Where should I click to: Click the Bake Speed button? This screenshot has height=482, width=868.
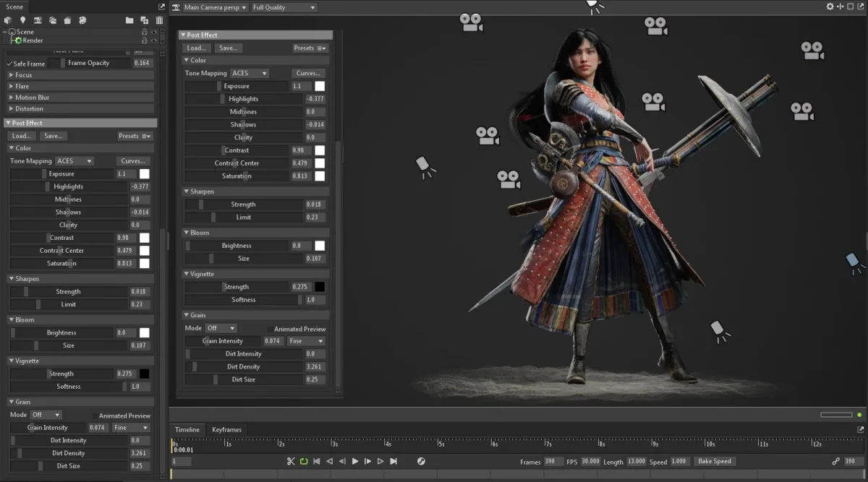tap(715, 461)
